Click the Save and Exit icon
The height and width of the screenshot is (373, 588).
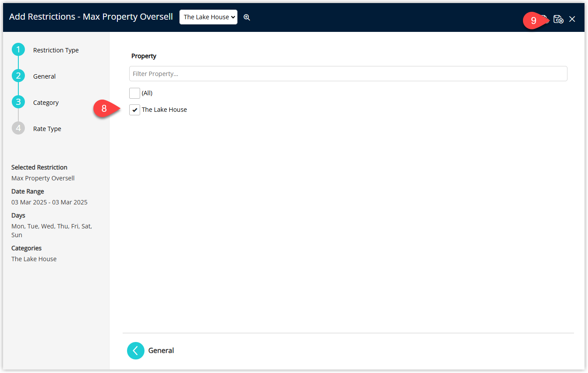pyautogui.click(x=558, y=19)
